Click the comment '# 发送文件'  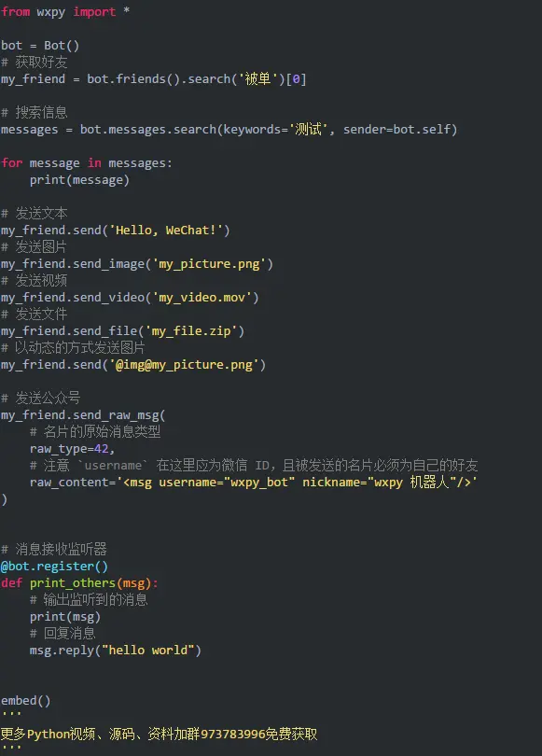pyautogui.click(x=35, y=315)
